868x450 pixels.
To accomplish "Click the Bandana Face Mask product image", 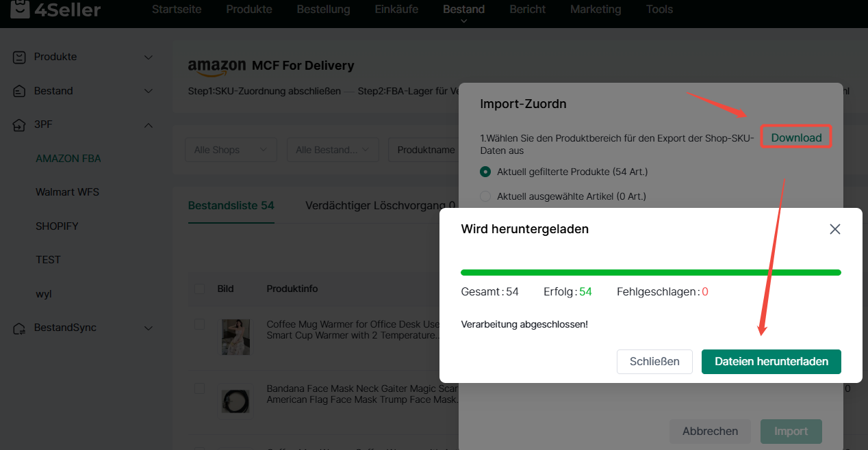I will click(x=235, y=401).
